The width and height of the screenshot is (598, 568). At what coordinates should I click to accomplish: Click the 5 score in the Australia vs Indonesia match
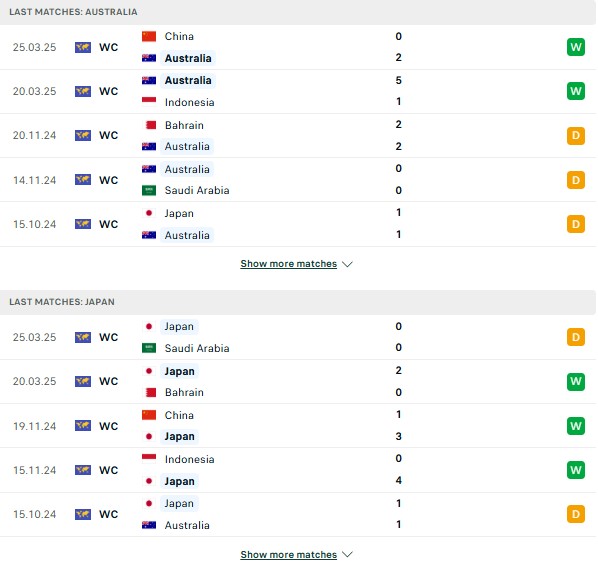pos(399,80)
